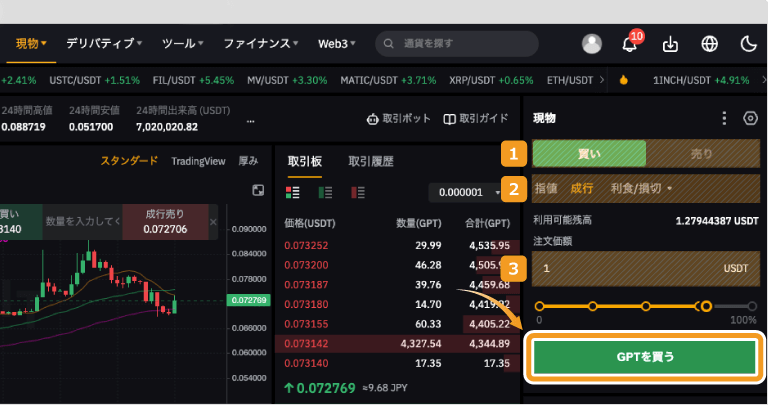
Task: Open ツール tools menu
Action: pos(183,44)
